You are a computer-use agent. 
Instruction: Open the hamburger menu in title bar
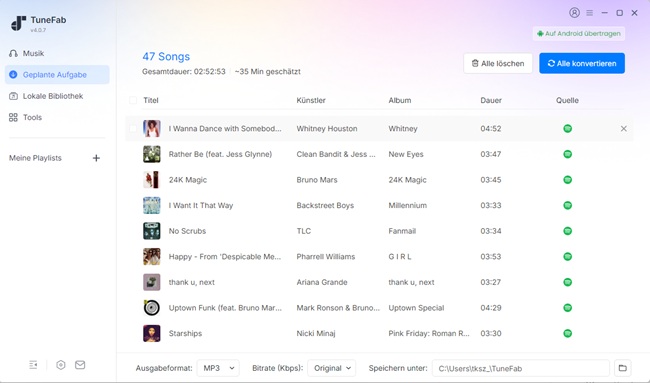pos(589,13)
